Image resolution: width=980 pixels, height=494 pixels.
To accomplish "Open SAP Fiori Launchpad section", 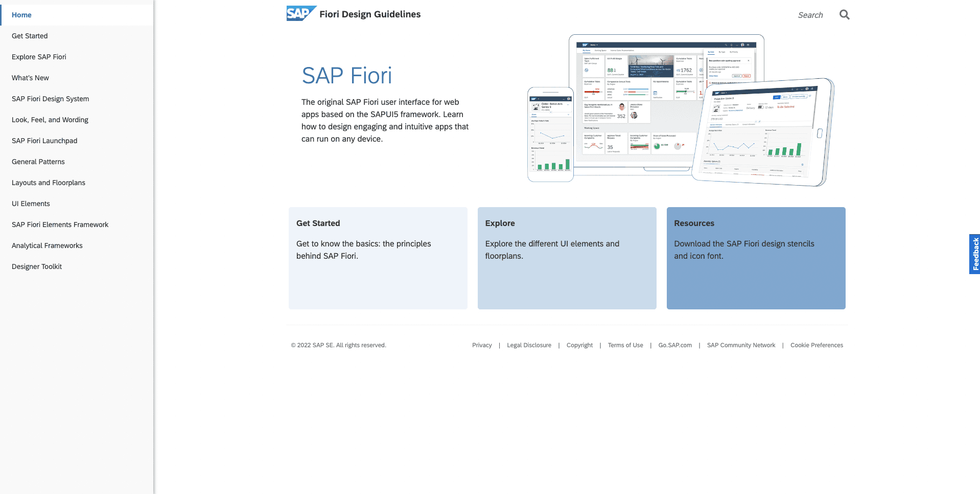I will 77,141.
